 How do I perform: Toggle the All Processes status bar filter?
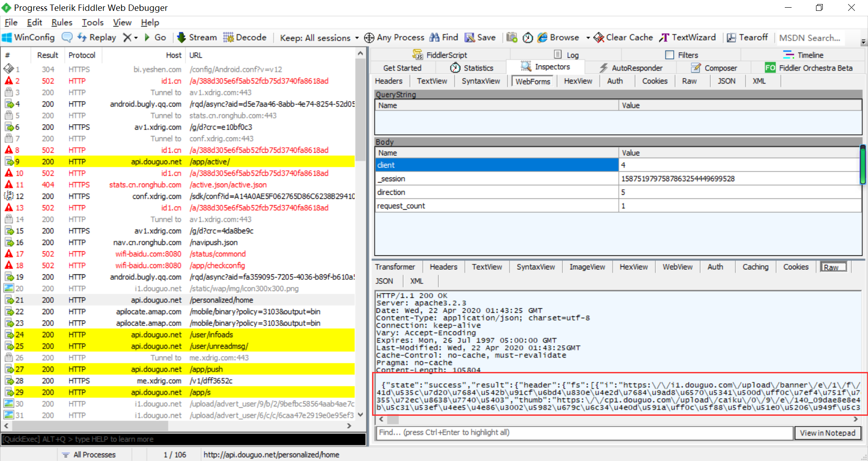tap(89, 455)
